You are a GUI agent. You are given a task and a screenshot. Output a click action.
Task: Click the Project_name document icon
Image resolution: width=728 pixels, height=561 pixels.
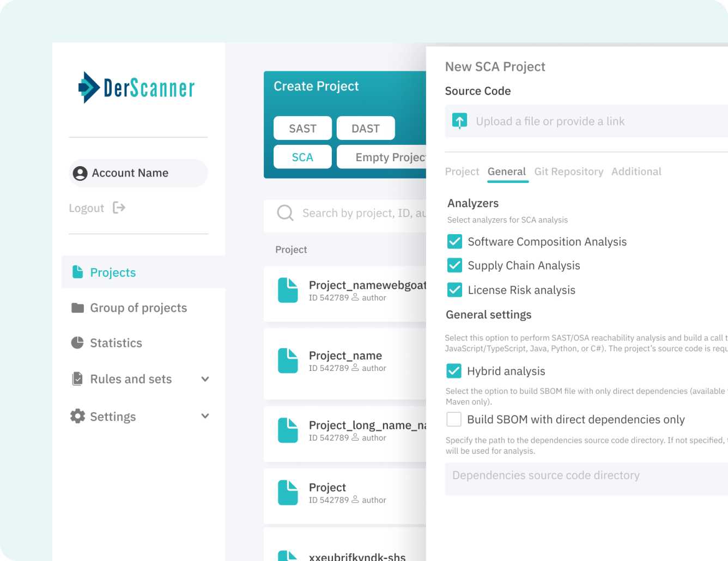(288, 361)
